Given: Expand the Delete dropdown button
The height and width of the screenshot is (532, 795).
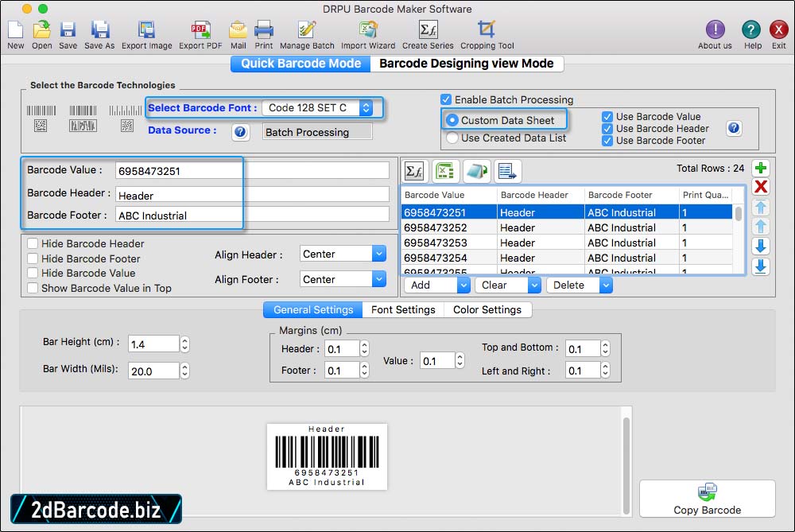Looking at the screenshot, I should click(605, 285).
